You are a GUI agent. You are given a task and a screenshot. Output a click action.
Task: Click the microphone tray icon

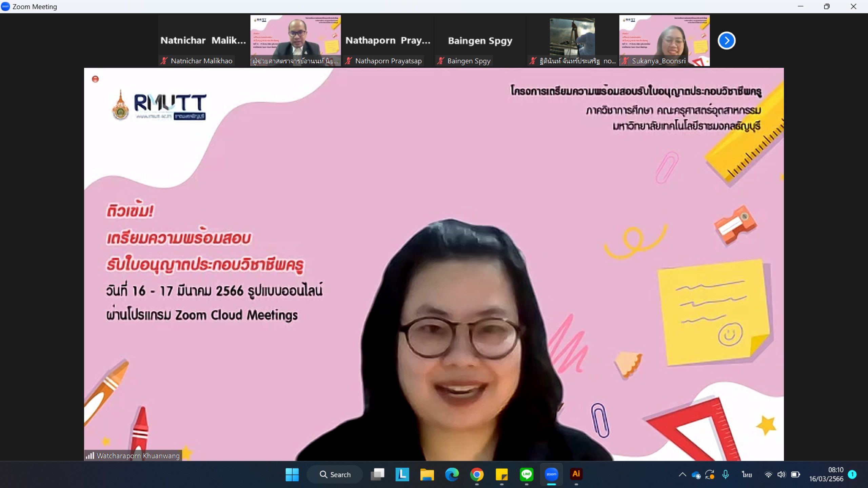point(726,474)
